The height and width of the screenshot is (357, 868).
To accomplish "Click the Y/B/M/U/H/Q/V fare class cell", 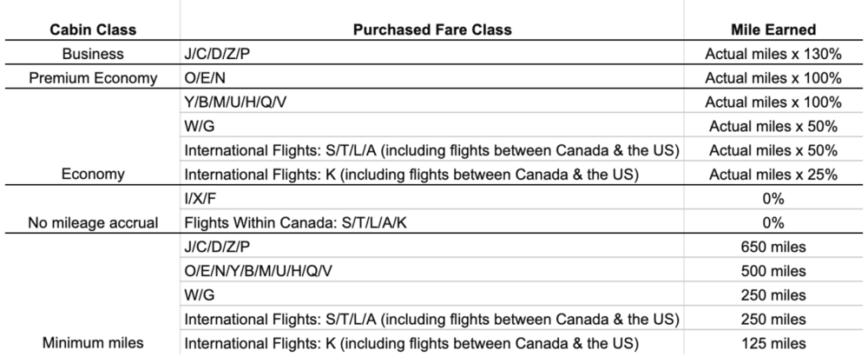I will point(431,102).
